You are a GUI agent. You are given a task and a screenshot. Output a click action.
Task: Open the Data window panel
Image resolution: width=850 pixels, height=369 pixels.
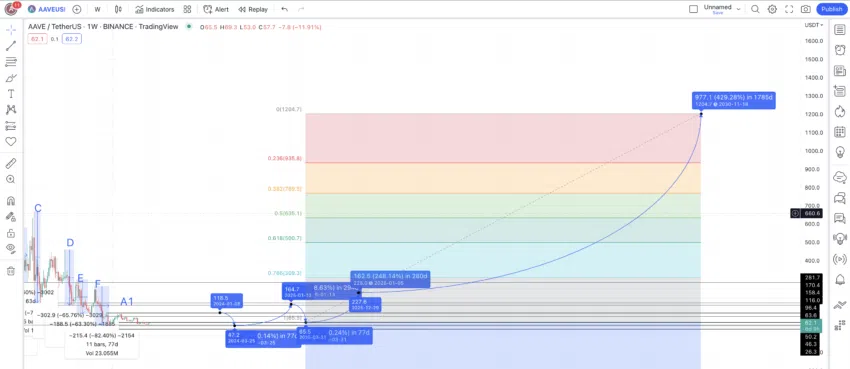point(840,90)
